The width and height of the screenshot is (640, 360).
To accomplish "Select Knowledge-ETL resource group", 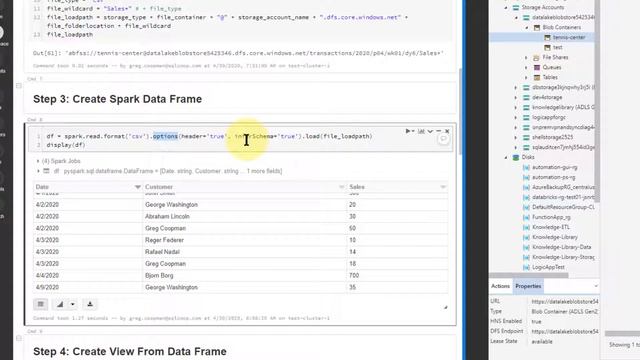I will tap(551, 227).
